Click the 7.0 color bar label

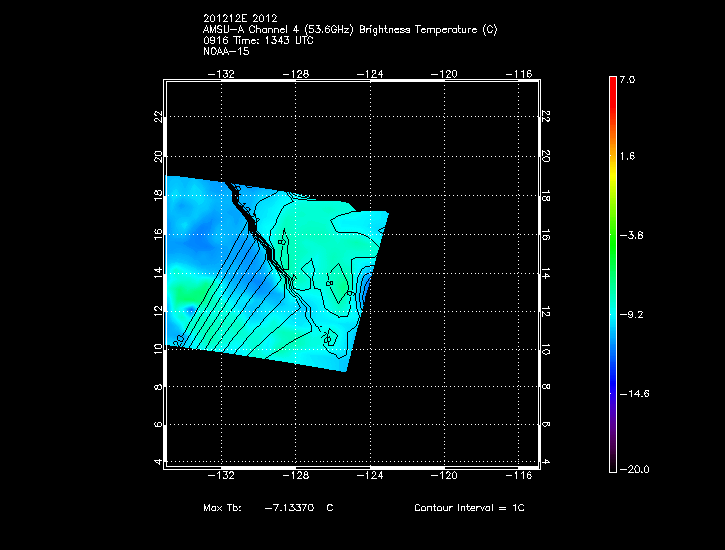(x=627, y=78)
